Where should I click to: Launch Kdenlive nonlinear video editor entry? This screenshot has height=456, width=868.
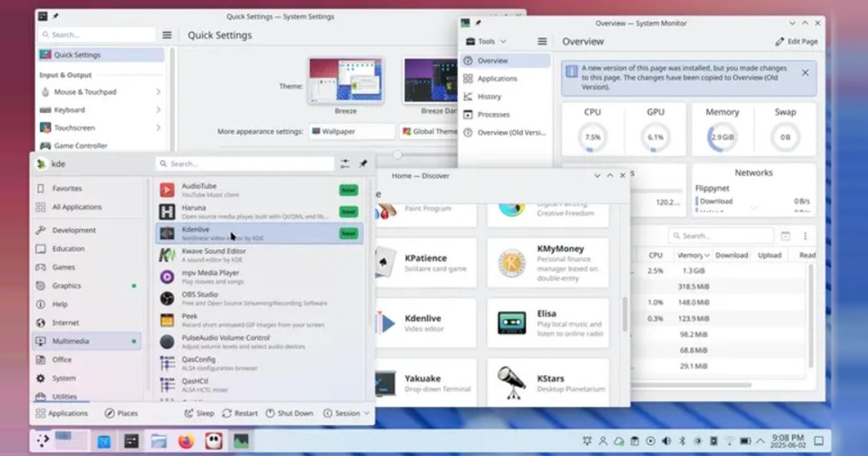260,233
